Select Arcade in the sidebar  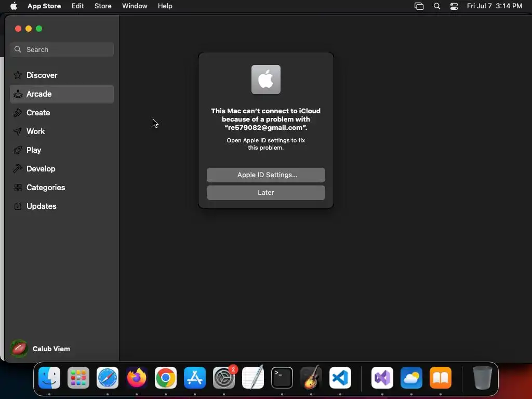62,94
